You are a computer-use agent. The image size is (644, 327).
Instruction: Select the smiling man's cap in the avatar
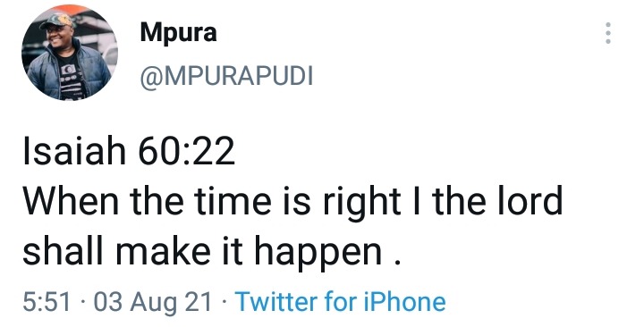point(58,21)
